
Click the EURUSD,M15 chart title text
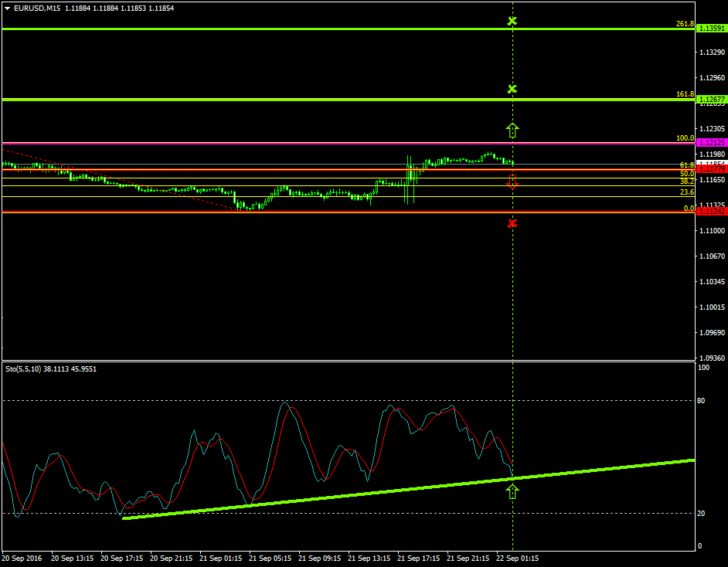click(x=37, y=8)
